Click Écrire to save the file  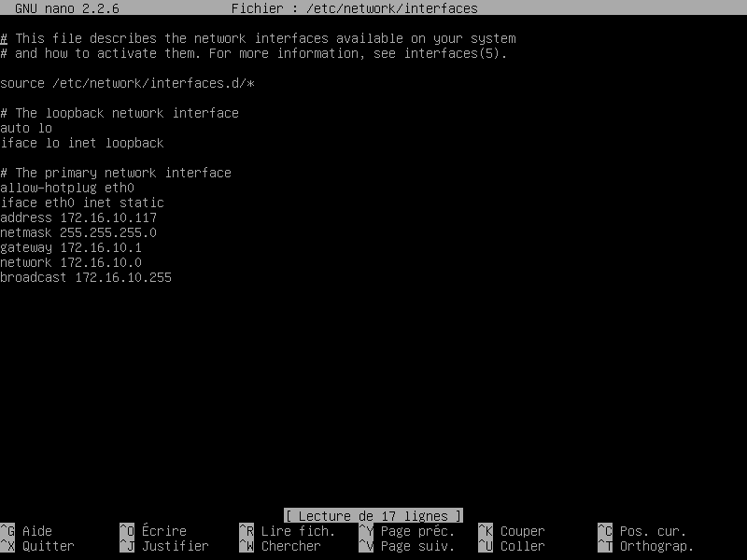pyautogui.click(x=159, y=530)
